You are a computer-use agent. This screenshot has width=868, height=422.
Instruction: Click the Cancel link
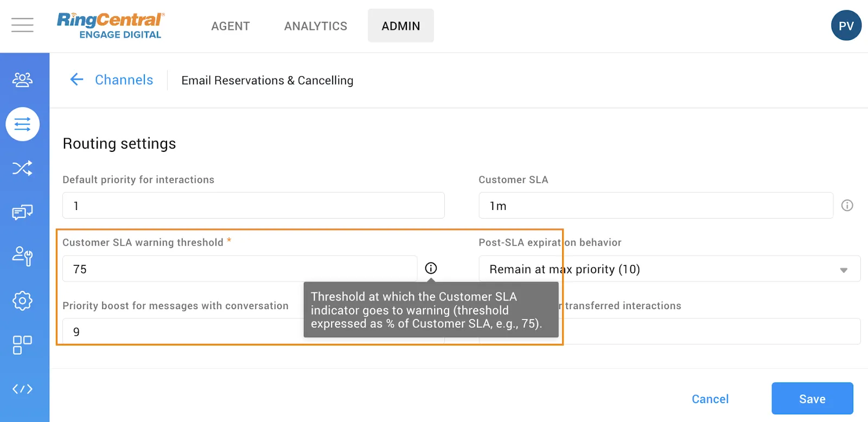tap(710, 399)
